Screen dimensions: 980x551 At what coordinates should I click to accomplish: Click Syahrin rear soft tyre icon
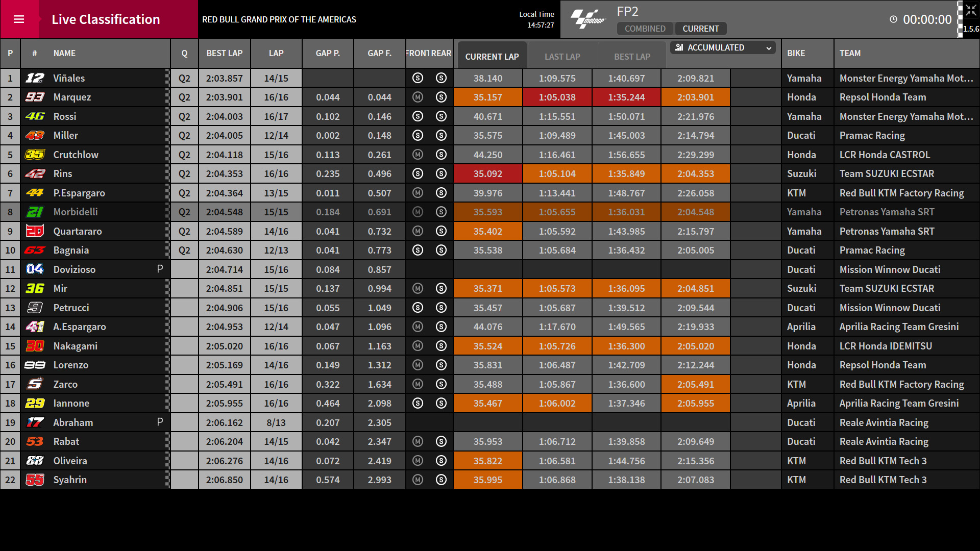tap(442, 480)
